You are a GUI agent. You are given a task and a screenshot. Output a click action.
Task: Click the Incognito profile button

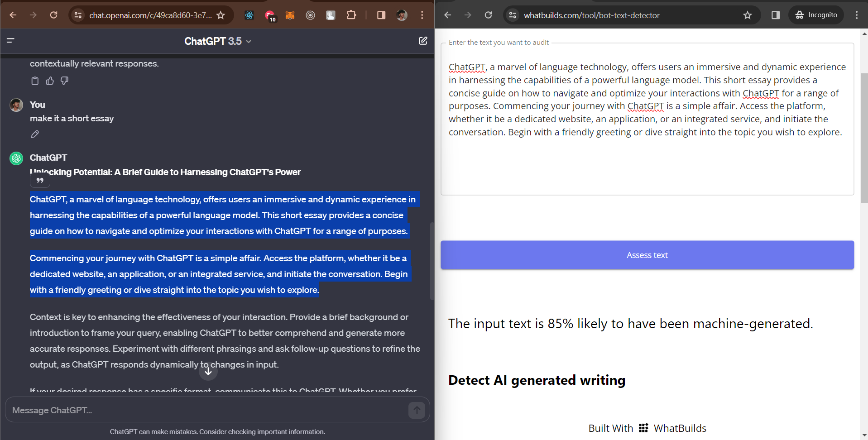click(x=816, y=15)
